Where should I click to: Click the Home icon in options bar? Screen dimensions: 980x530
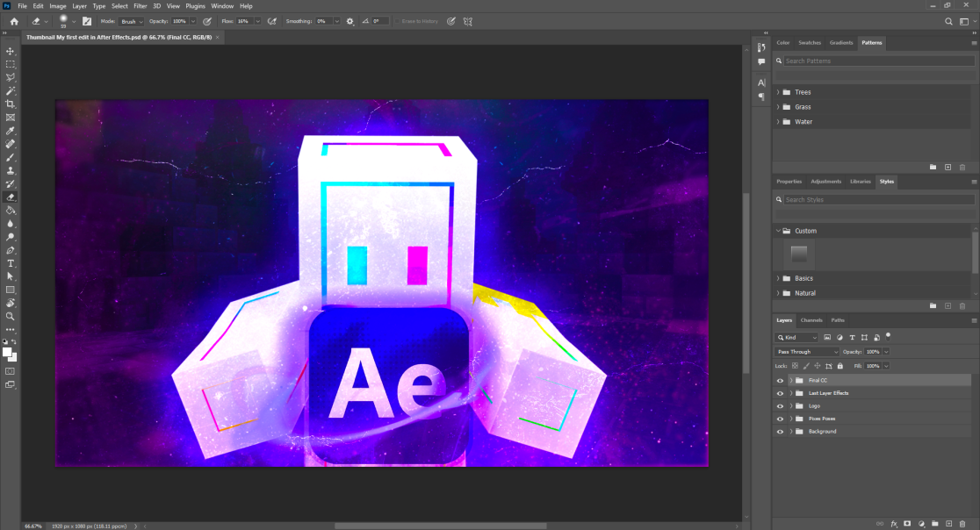pyautogui.click(x=13, y=20)
